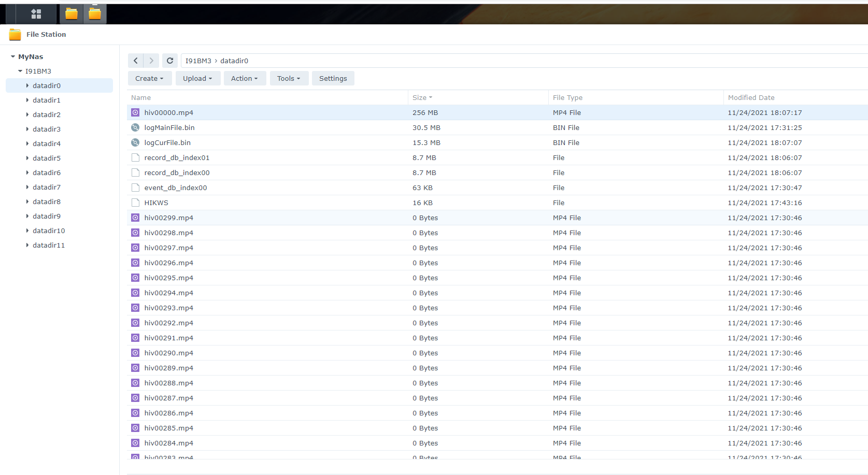Click the second File Station taskbar icon
868x475 pixels.
95,14
